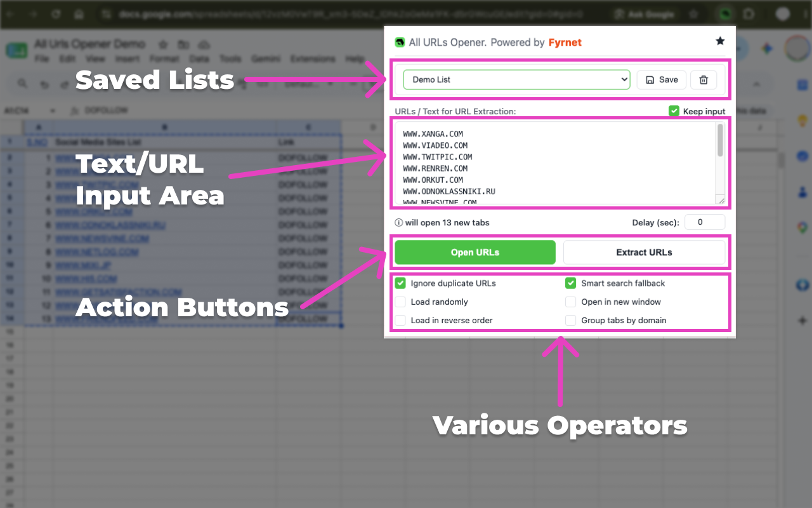Enable Load in reverse order
The height and width of the screenshot is (508, 812).
click(400, 320)
